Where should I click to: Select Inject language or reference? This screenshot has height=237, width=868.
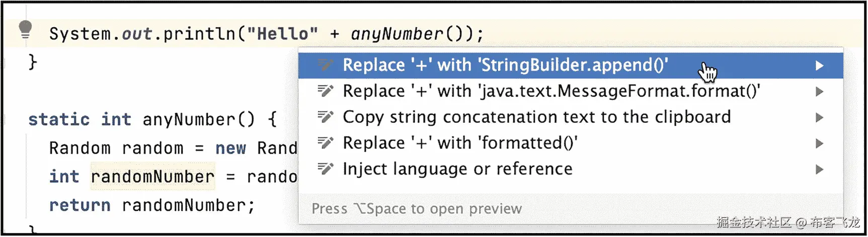[x=457, y=169]
